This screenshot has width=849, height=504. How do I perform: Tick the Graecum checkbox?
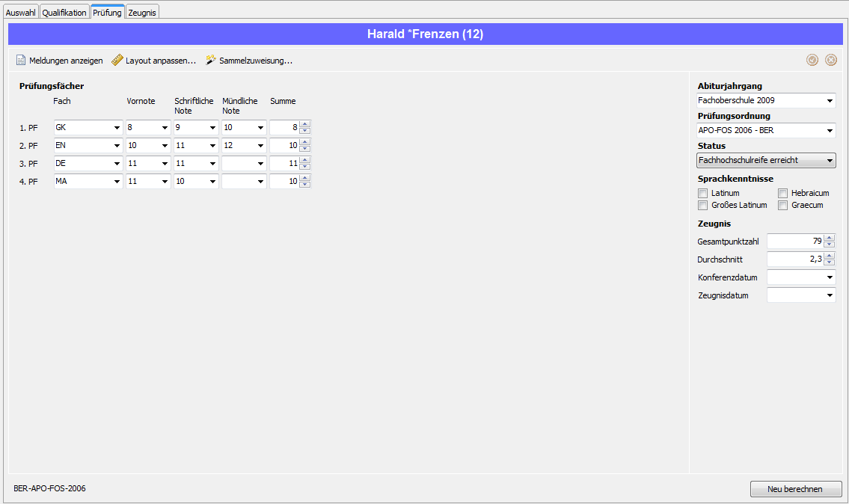point(782,205)
